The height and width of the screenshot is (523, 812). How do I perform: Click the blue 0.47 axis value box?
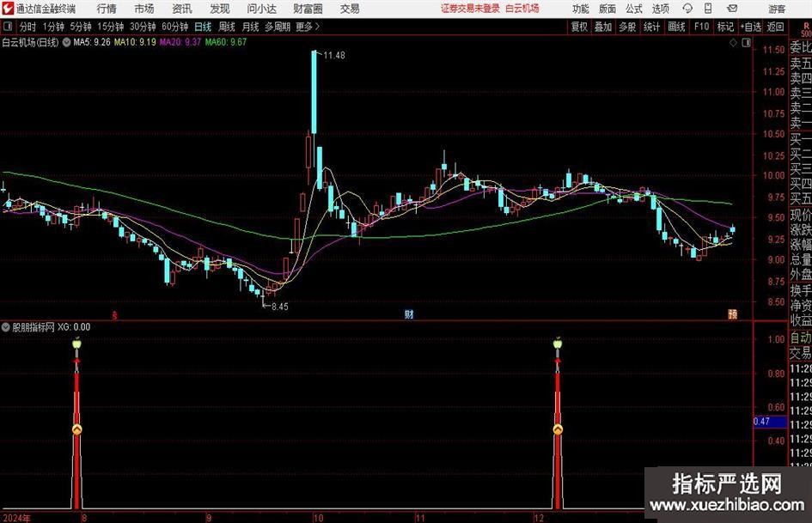click(770, 422)
